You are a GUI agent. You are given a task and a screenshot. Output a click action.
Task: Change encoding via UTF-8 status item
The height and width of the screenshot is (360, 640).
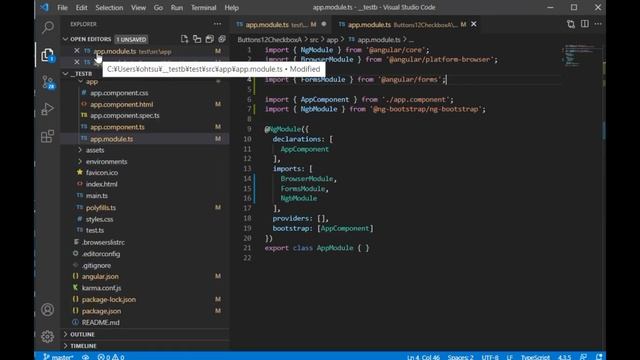pos(490,357)
